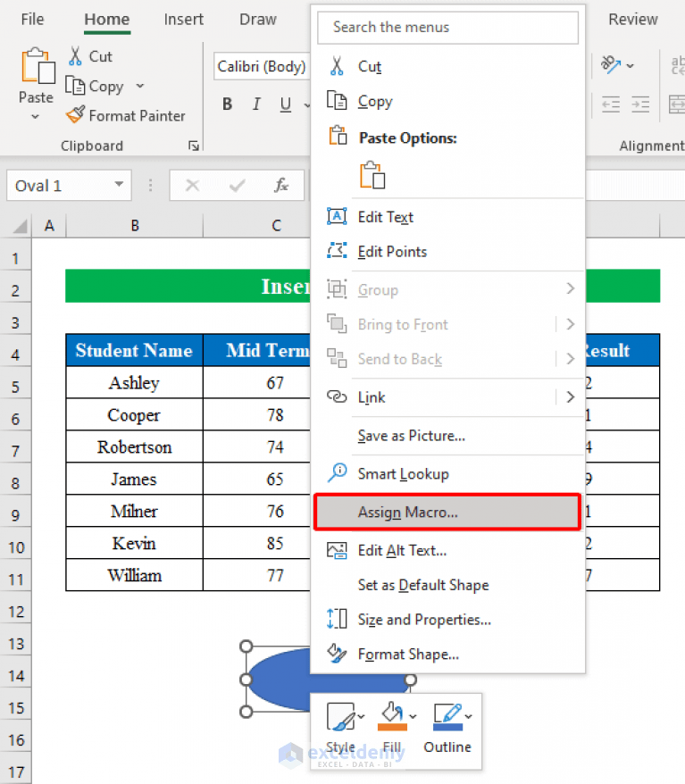
Task: Click cell containing William
Action: point(135,575)
